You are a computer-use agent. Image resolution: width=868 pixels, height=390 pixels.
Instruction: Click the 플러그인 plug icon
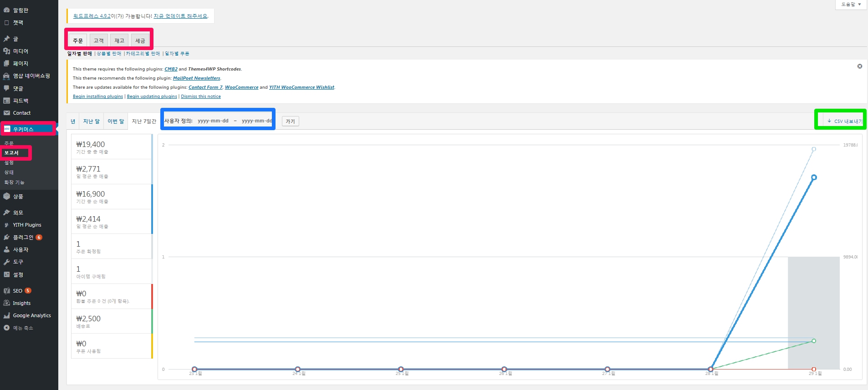(x=6, y=237)
